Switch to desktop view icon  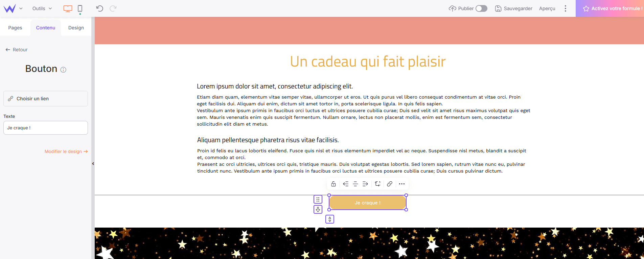pos(68,9)
